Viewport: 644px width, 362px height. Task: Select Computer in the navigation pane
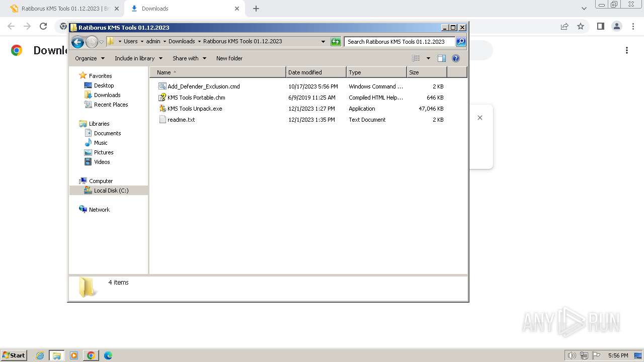pyautogui.click(x=101, y=181)
